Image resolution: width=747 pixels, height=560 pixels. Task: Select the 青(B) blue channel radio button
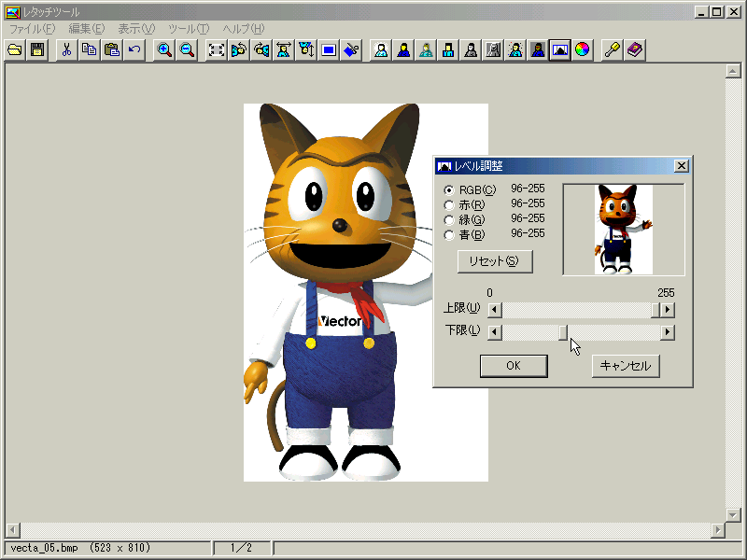pyautogui.click(x=449, y=235)
